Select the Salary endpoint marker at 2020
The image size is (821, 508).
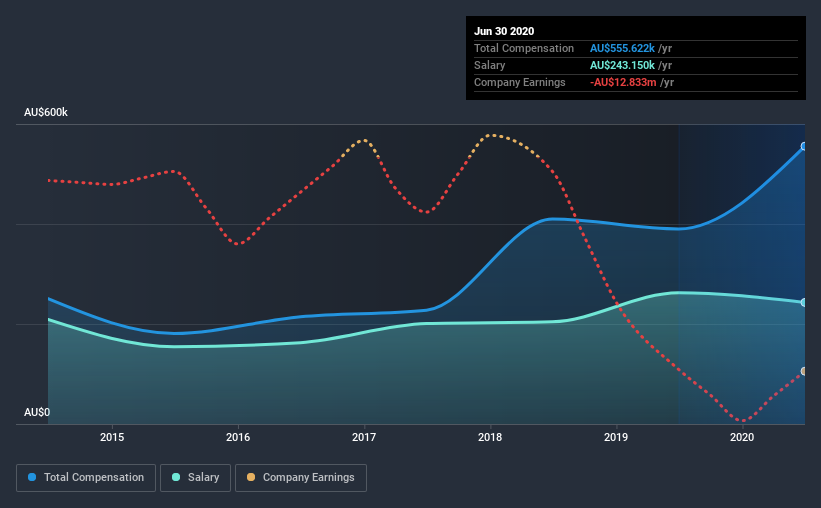click(804, 302)
